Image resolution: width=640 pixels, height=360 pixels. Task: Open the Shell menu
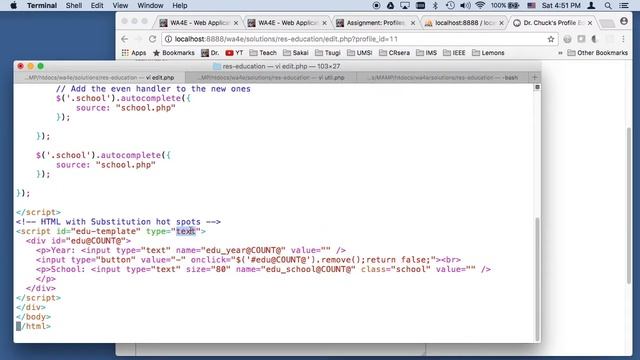74,5
